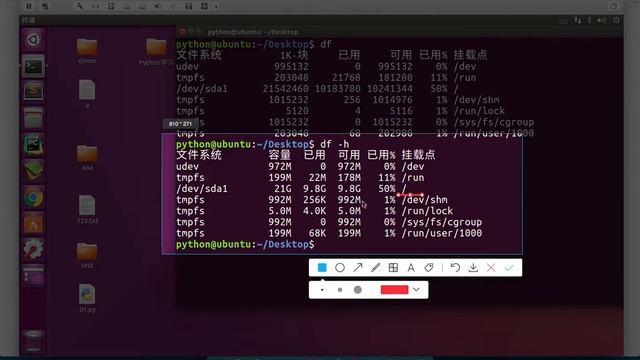Undo the last annotation
Viewport: 640px width, 360px height.
point(455,267)
